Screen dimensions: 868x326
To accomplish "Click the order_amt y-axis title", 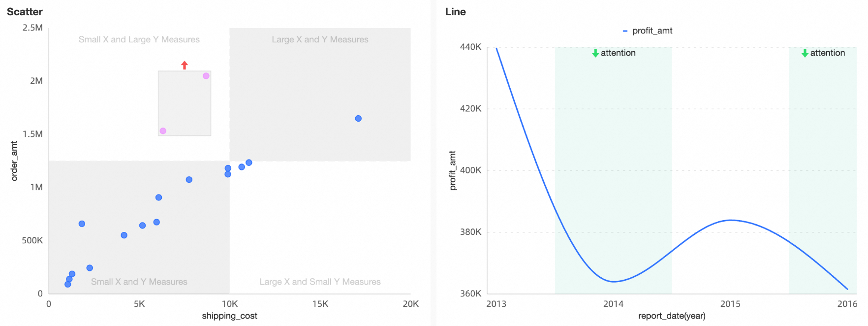I will [14, 161].
